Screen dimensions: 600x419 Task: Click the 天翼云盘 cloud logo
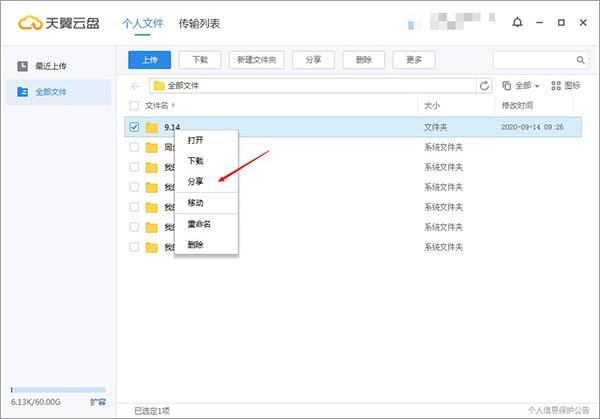pos(30,23)
